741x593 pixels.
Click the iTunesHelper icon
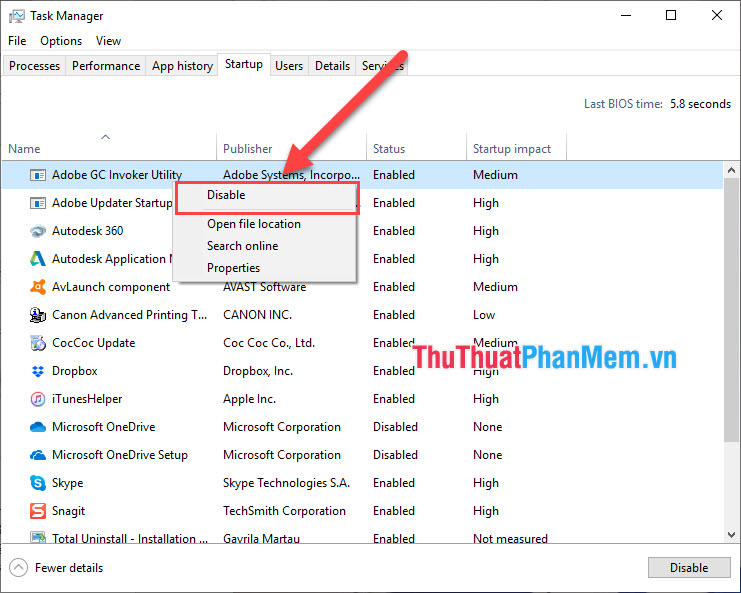click(x=38, y=399)
